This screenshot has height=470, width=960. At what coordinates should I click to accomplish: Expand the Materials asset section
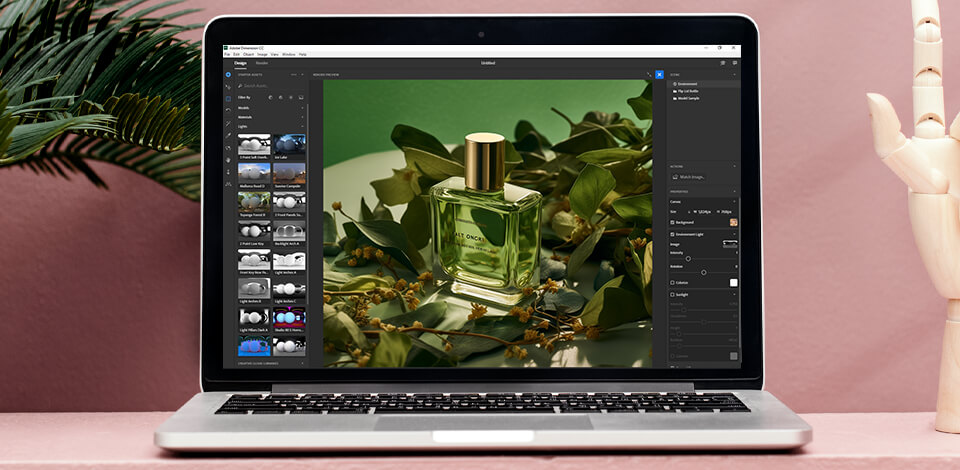coord(302,117)
